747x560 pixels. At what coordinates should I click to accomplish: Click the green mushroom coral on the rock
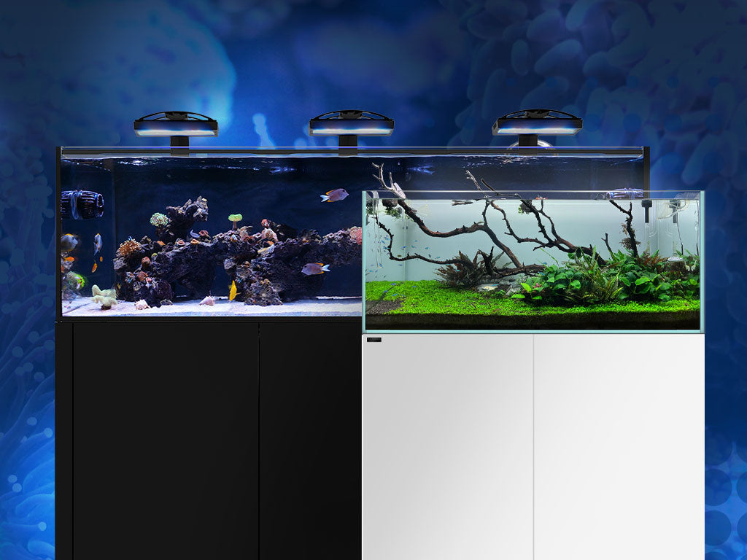(235, 218)
